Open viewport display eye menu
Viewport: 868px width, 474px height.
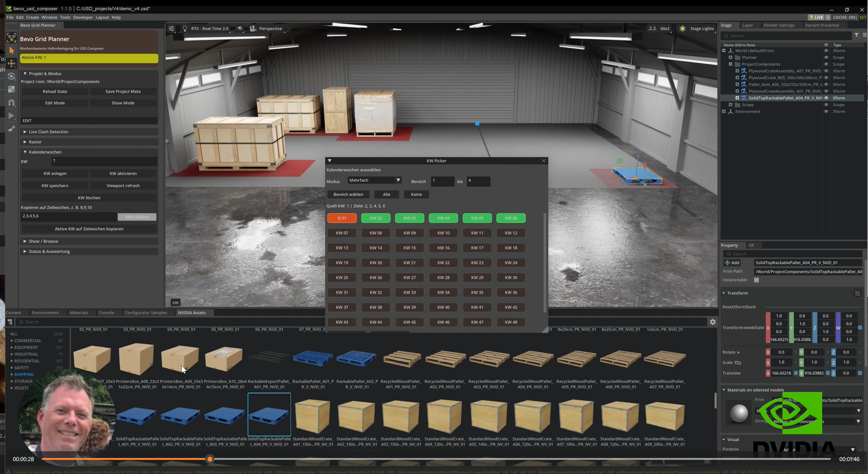coord(239,29)
